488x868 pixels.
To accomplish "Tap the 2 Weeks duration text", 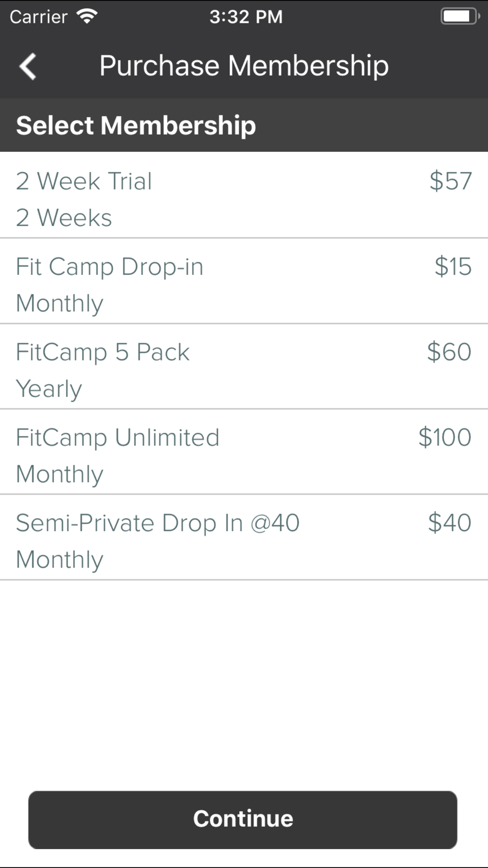I will pos(64,218).
